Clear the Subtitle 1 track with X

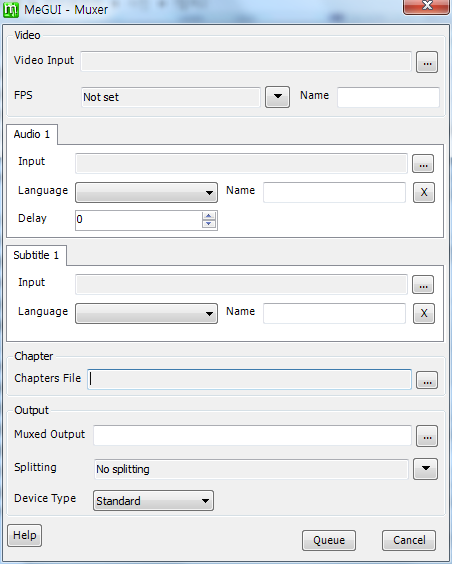click(424, 314)
